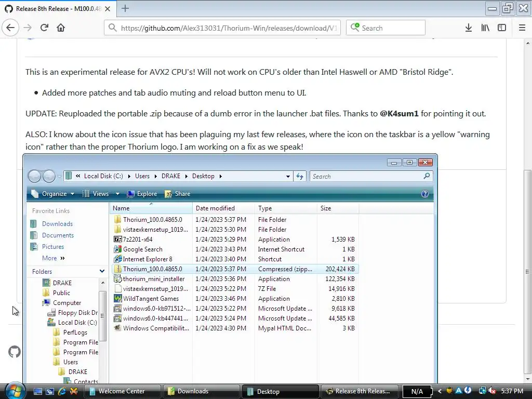Launch Internet Explorer from Quick Launch
532x399 pixels.
click(62, 391)
